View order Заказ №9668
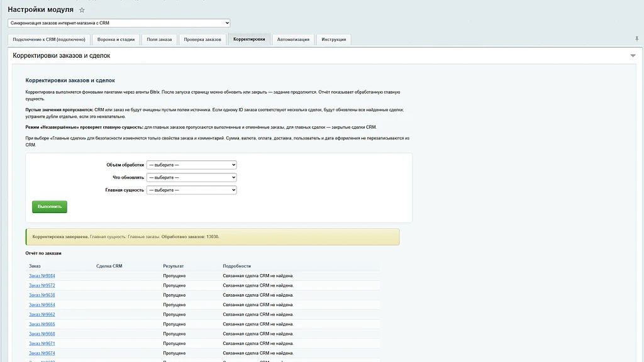644x362 pixels. coord(42,334)
